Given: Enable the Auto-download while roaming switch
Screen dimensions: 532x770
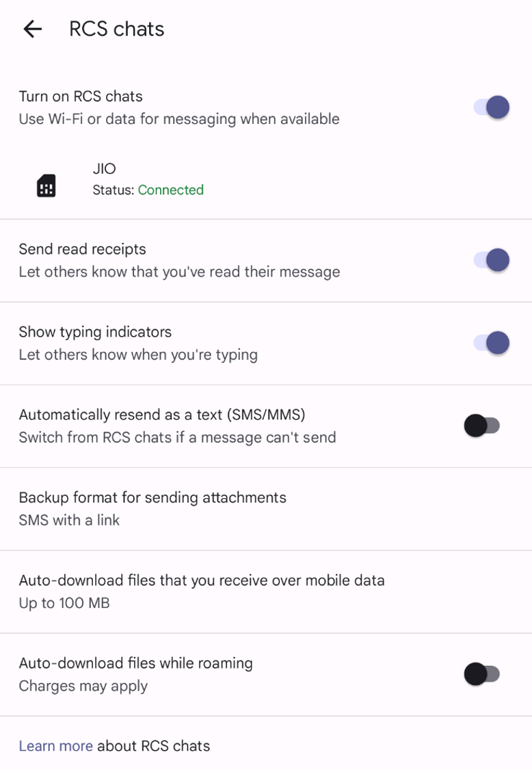Looking at the screenshot, I should pyautogui.click(x=482, y=674).
